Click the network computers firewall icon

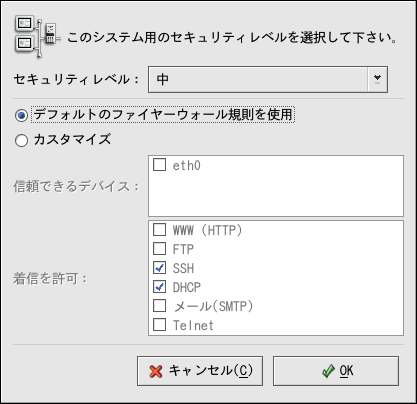pyautogui.click(x=37, y=37)
